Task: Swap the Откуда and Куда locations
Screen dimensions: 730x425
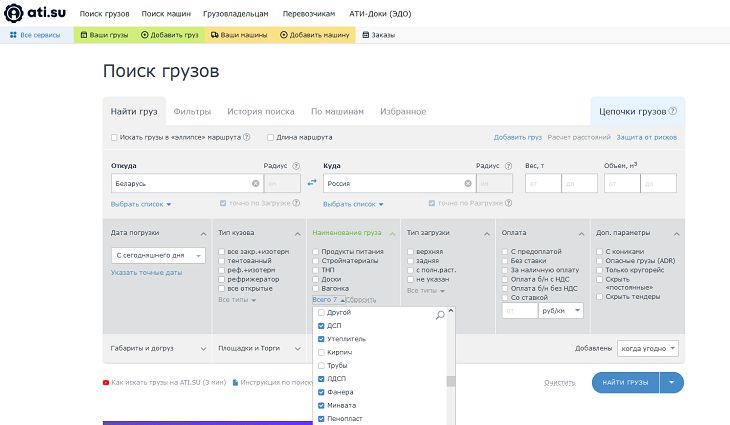Action: click(x=311, y=183)
